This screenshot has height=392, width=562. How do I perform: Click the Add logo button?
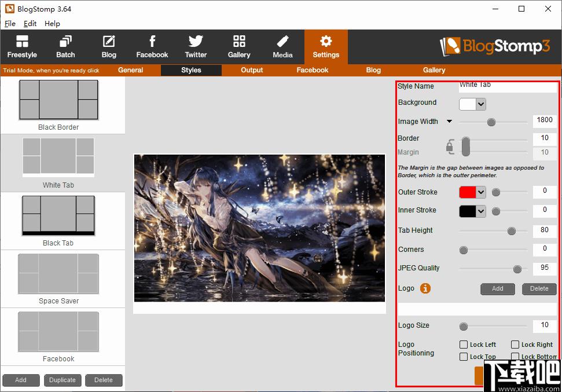[498, 289]
